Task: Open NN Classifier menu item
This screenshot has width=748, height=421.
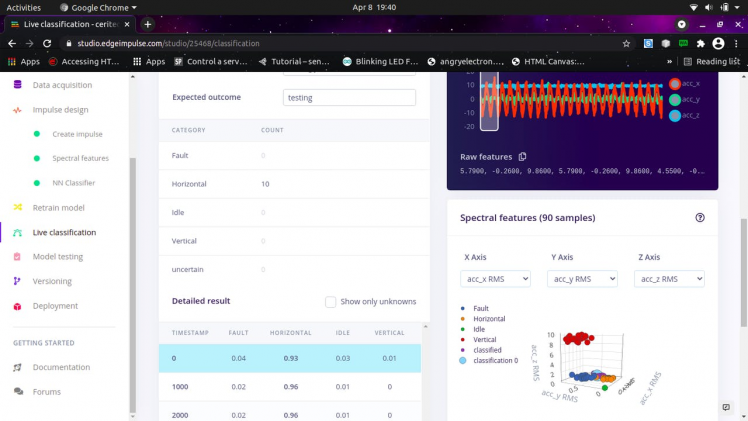Action: pos(73,183)
